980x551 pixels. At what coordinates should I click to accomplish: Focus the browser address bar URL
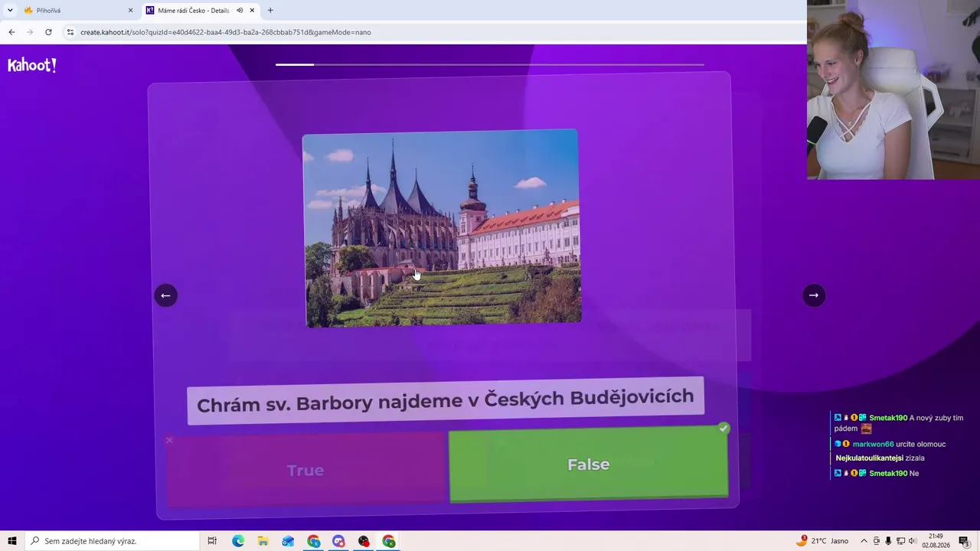pyautogui.click(x=226, y=32)
